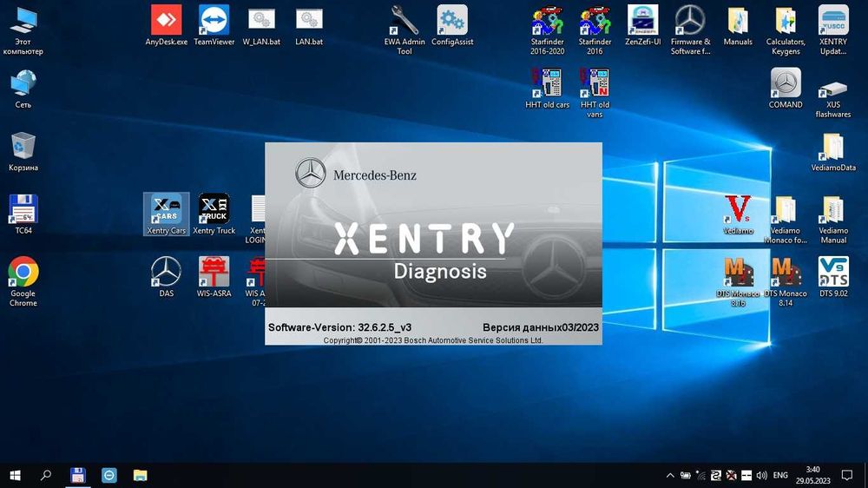Image resolution: width=868 pixels, height=488 pixels.
Task: Select the DTS Monaco 8.16 shortcut
Action: 738,274
